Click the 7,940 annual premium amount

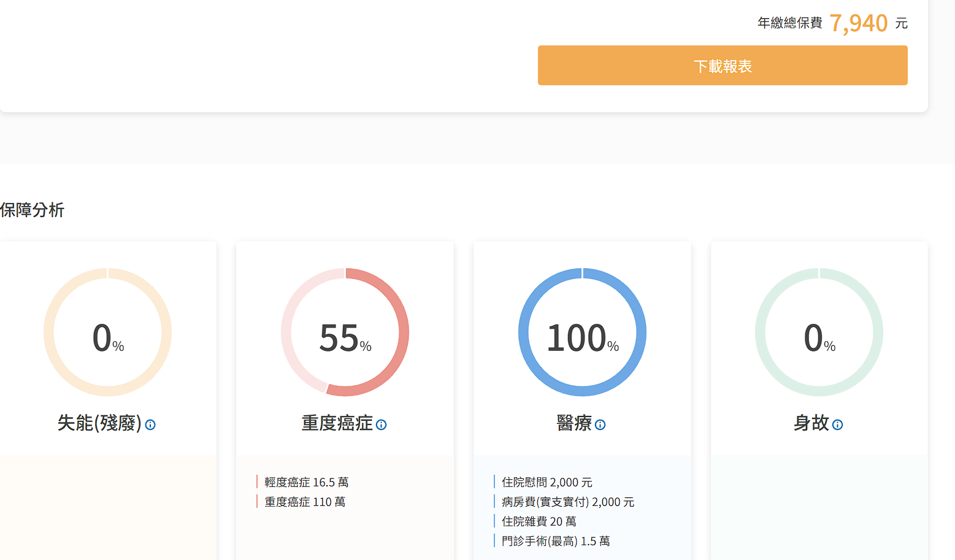click(858, 23)
